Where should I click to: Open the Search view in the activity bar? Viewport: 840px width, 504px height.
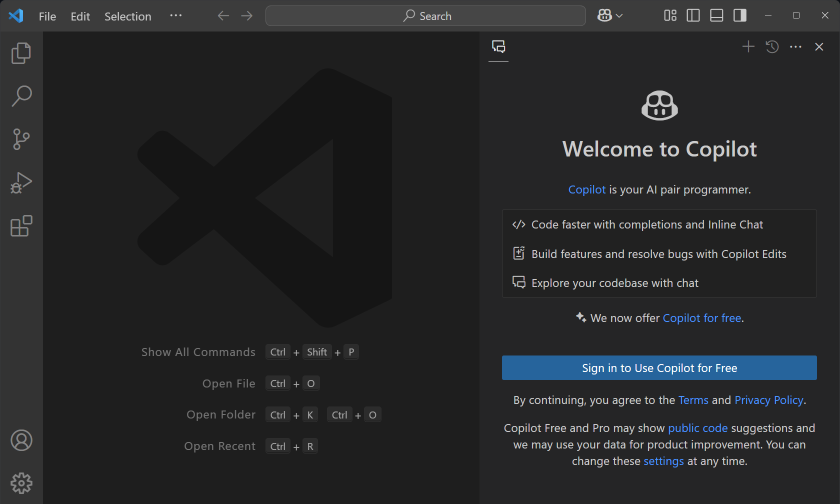[x=21, y=96]
